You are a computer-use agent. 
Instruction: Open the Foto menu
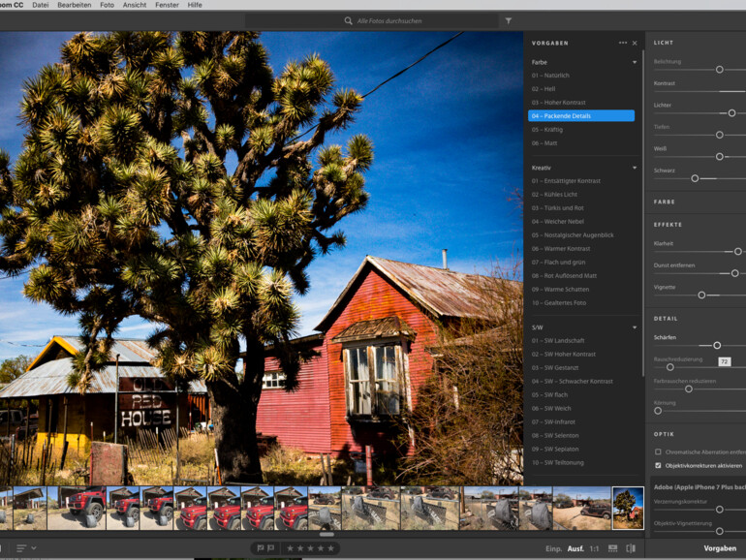point(107,5)
